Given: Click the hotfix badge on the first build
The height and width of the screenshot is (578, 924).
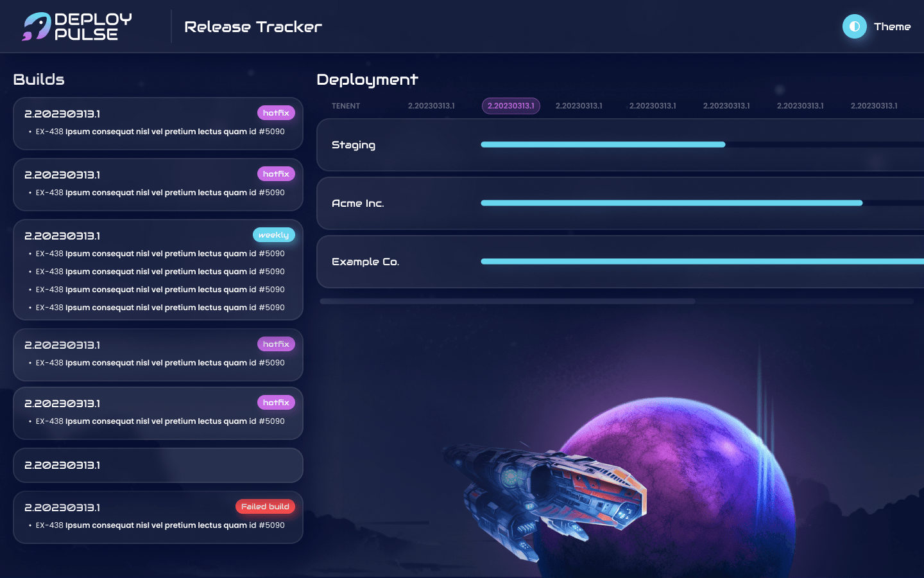Looking at the screenshot, I should (276, 112).
